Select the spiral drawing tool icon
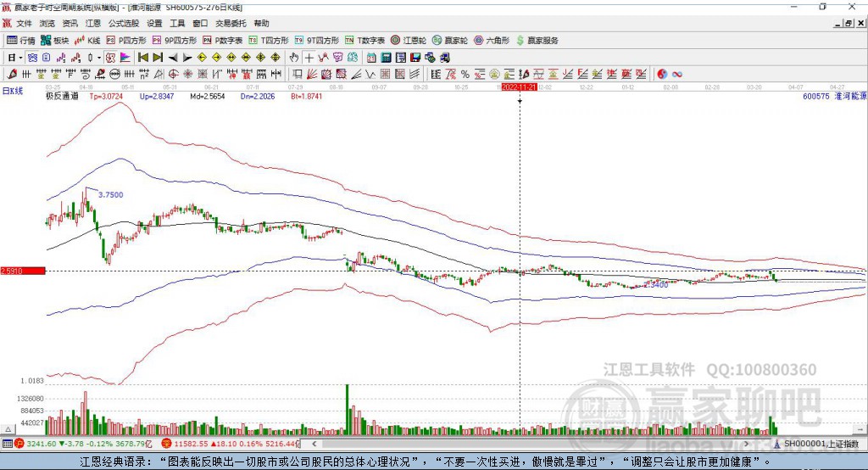Viewport: 868px width, 470px height. click(x=85, y=75)
